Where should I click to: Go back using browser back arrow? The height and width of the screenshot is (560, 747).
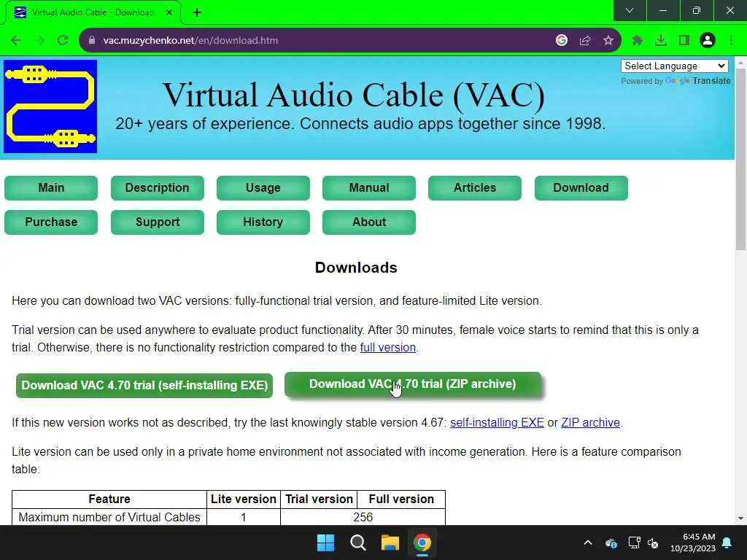[x=16, y=41]
